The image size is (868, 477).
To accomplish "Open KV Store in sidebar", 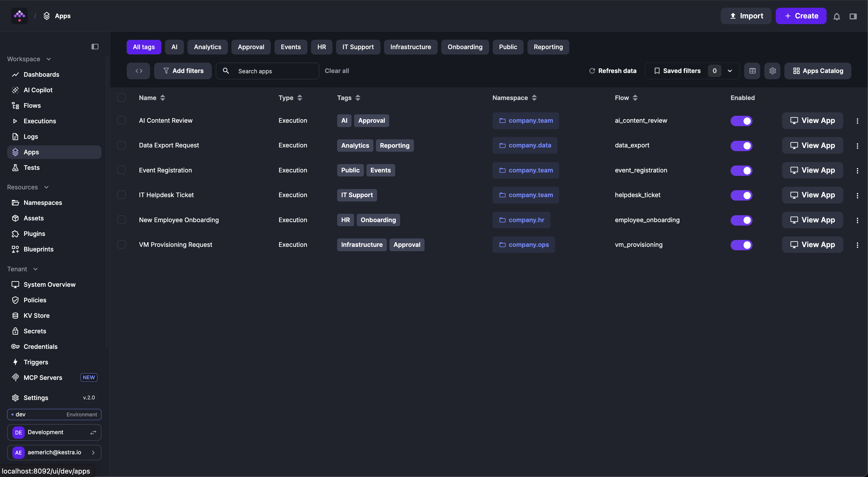I will point(54,315).
